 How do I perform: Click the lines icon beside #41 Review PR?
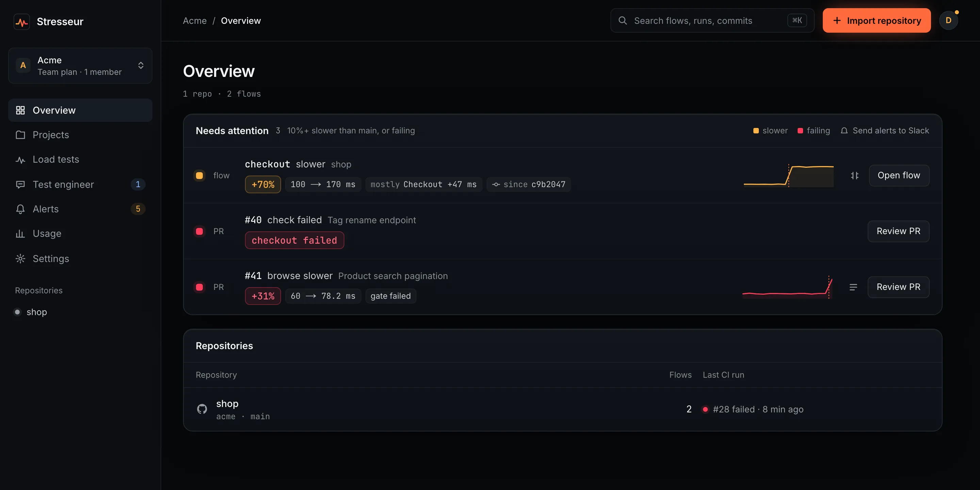coord(853,287)
